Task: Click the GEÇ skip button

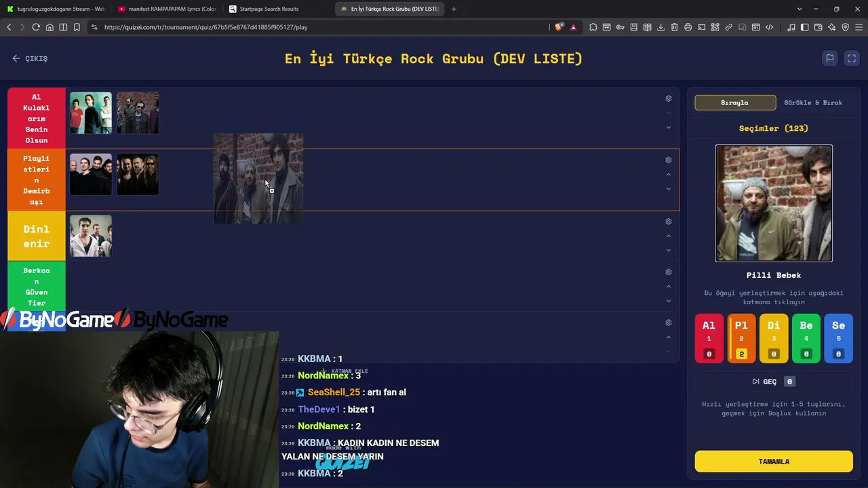Action: click(x=774, y=382)
